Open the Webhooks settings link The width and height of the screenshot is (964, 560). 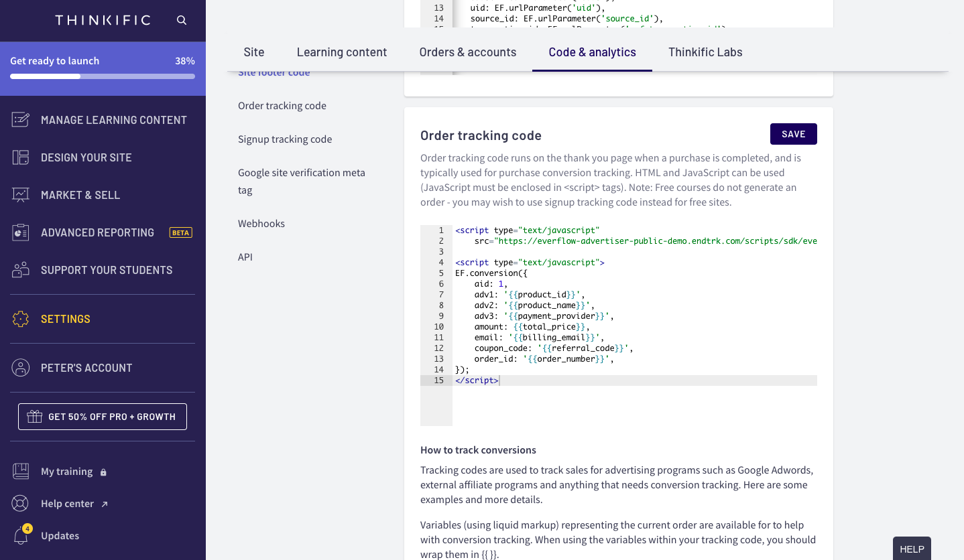pos(261,224)
